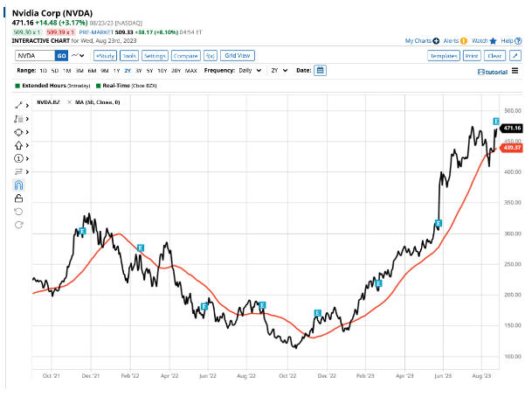Open the parallel lines tool icon
The image size is (532, 404).
point(18,171)
